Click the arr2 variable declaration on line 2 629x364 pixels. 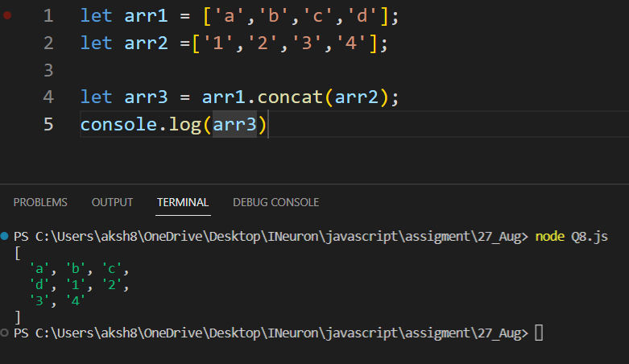click(x=146, y=43)
